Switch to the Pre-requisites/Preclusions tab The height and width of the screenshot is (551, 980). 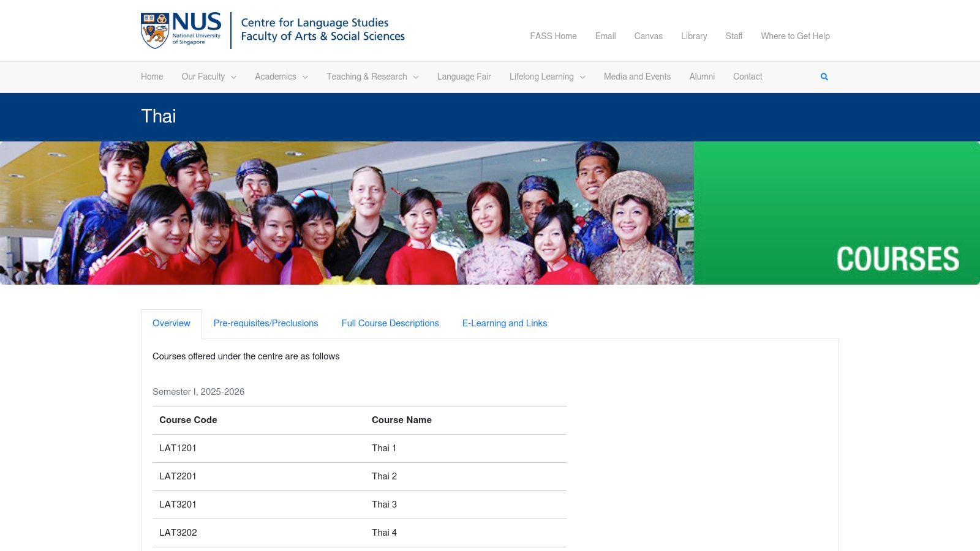(x=266, y=323)
